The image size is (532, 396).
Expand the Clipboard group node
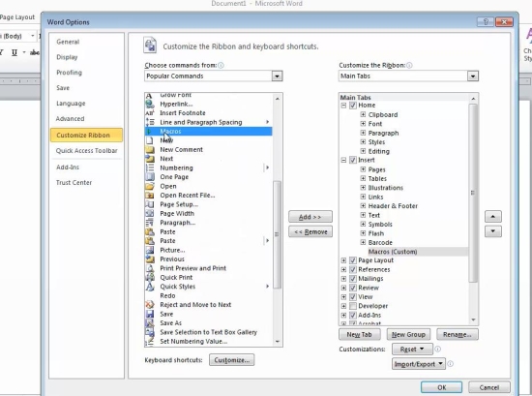(363, 115)
